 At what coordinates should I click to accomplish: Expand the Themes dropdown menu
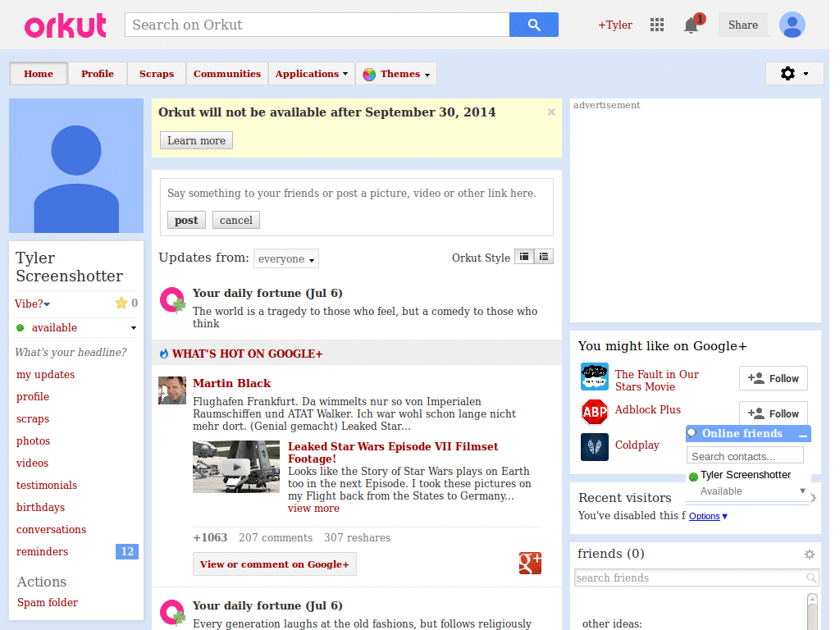[396, 74]
